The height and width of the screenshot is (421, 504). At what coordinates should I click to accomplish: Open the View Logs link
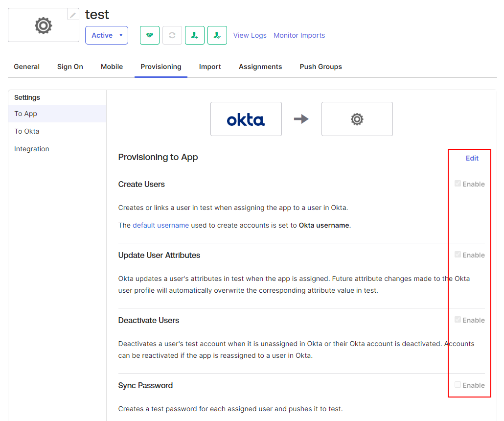click(x=250, y=35)
